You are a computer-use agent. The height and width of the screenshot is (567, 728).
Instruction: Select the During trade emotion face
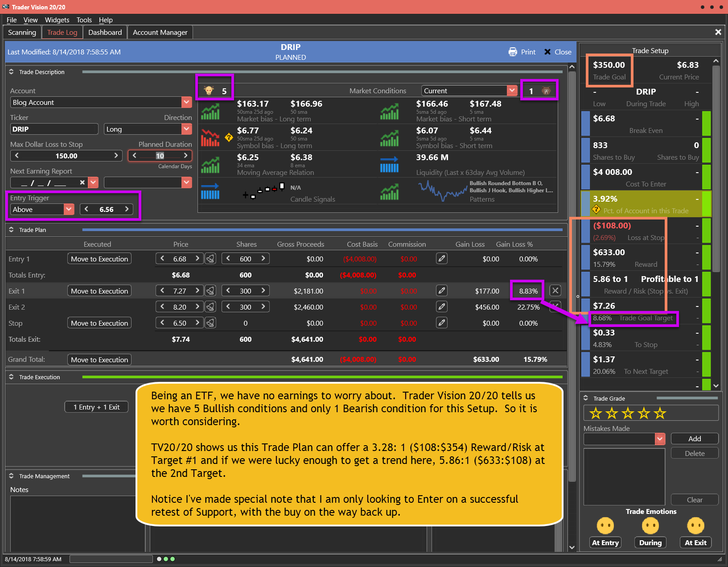[x=650, y=526]
